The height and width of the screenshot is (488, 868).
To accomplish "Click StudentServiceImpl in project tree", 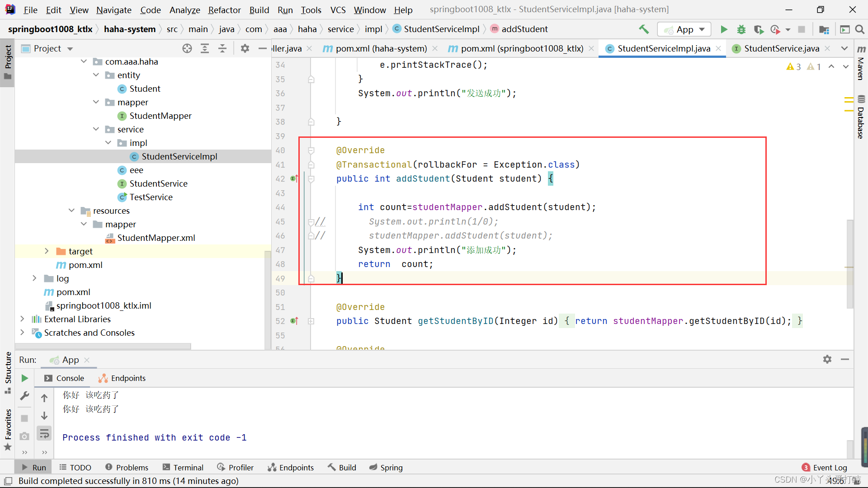I will point(179,156).
